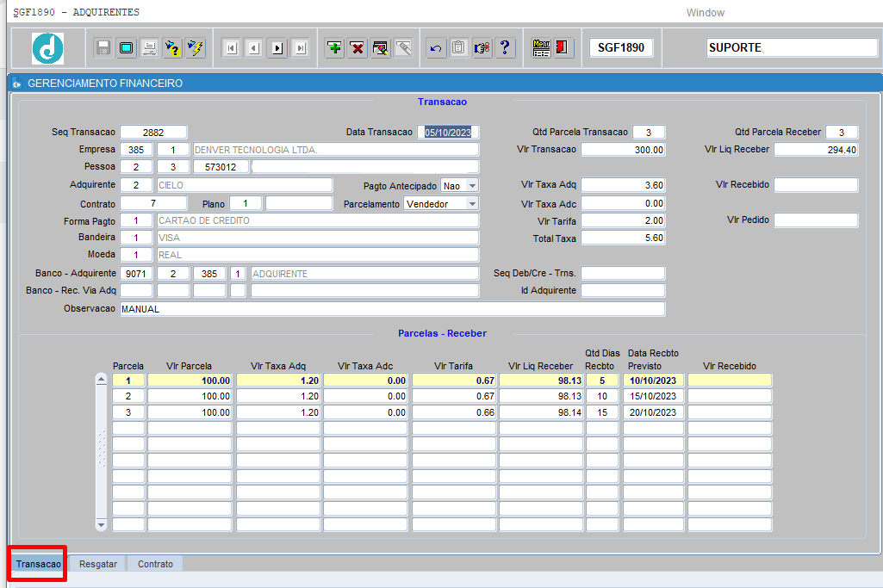Click the empty Vlr Recebido field in Transacao
Screen dimensions: 883x588
tap(816, 184)
